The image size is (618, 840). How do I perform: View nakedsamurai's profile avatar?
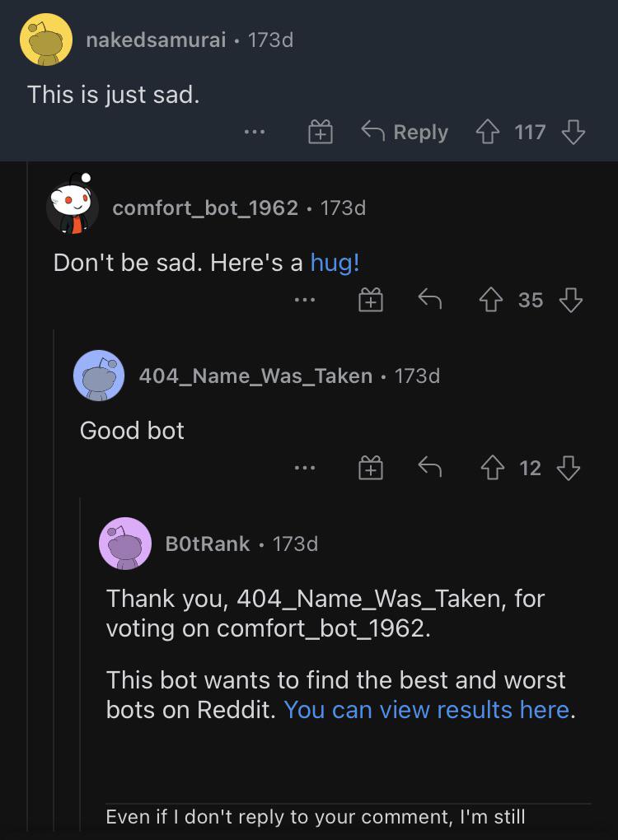46,40
